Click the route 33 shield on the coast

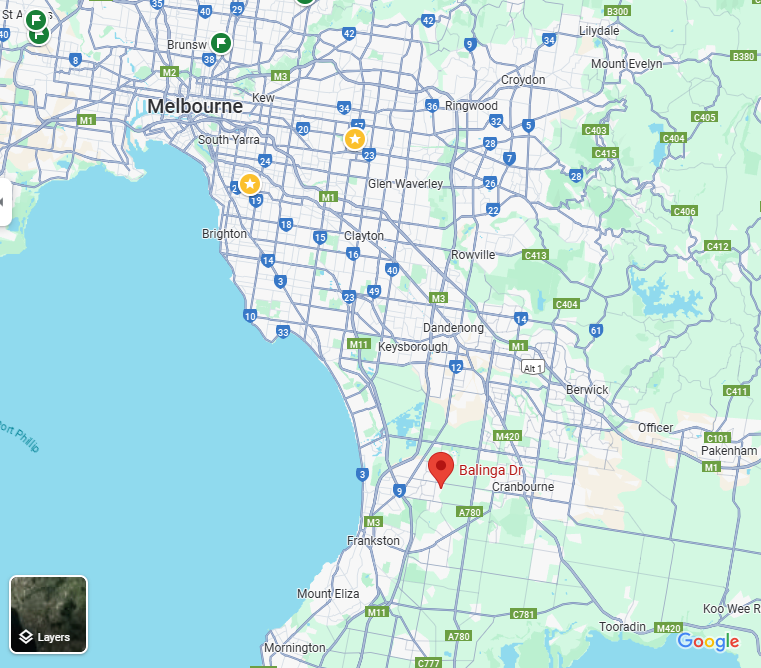(283, 332)
